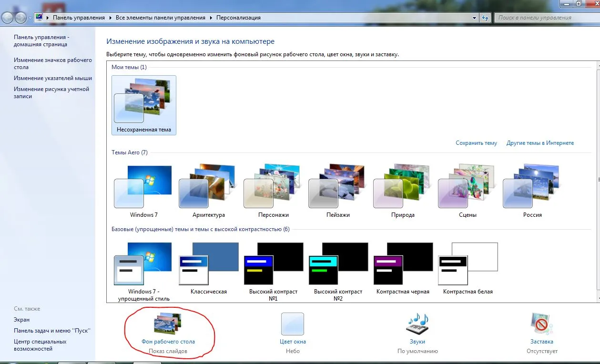This screenshot has width=600, height=364.
Task: Open Центр специальных возможностей link
Action: (40, 345)
